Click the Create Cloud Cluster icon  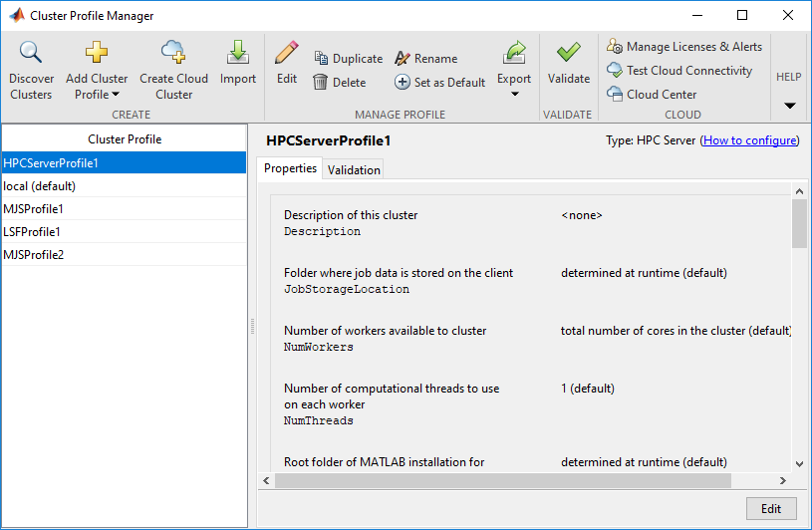click(173, 53)
